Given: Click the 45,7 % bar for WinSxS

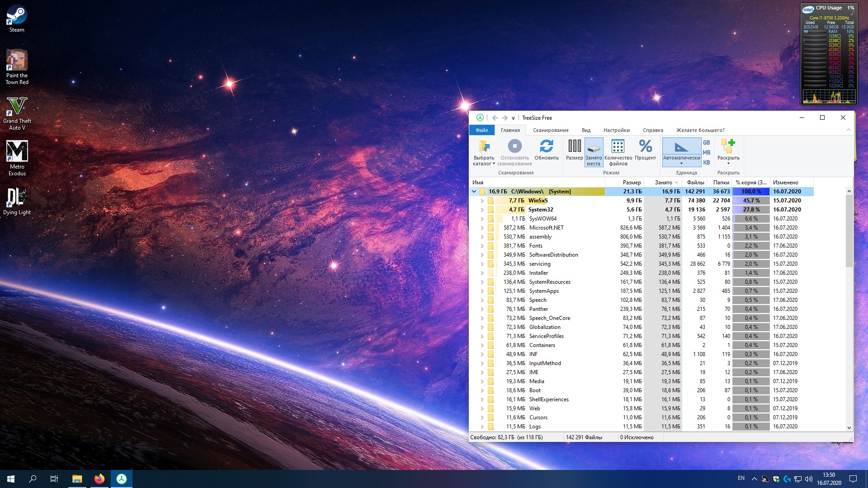Looking at the screenshot, I should point(751,201).
